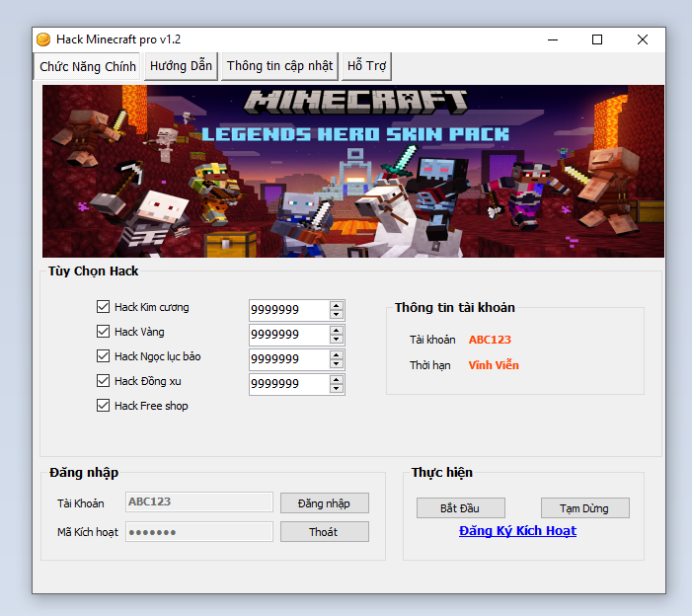Open the Thông tin cập nhật tab
692x616 pixels.
280,66
